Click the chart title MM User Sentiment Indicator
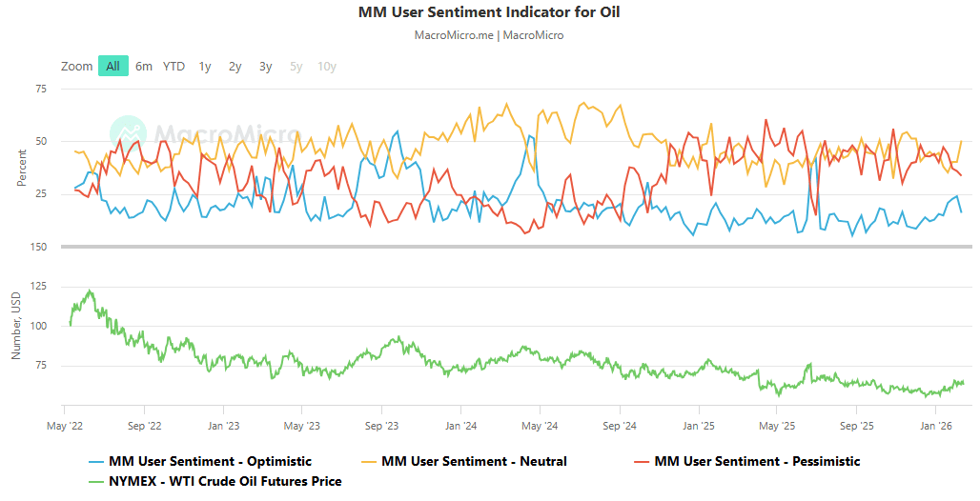 (x=489, y=12)
